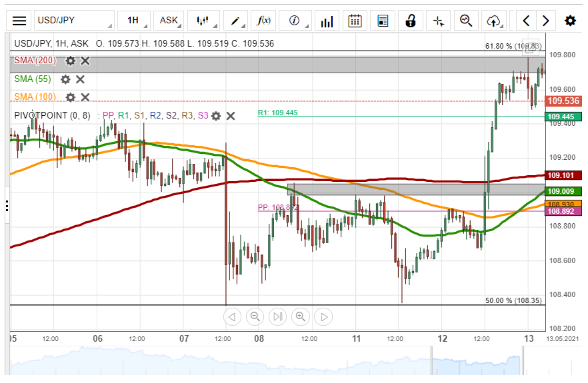Expand the ASK price side dropdown
Viewport: 588px width, 383px height.
169,21
